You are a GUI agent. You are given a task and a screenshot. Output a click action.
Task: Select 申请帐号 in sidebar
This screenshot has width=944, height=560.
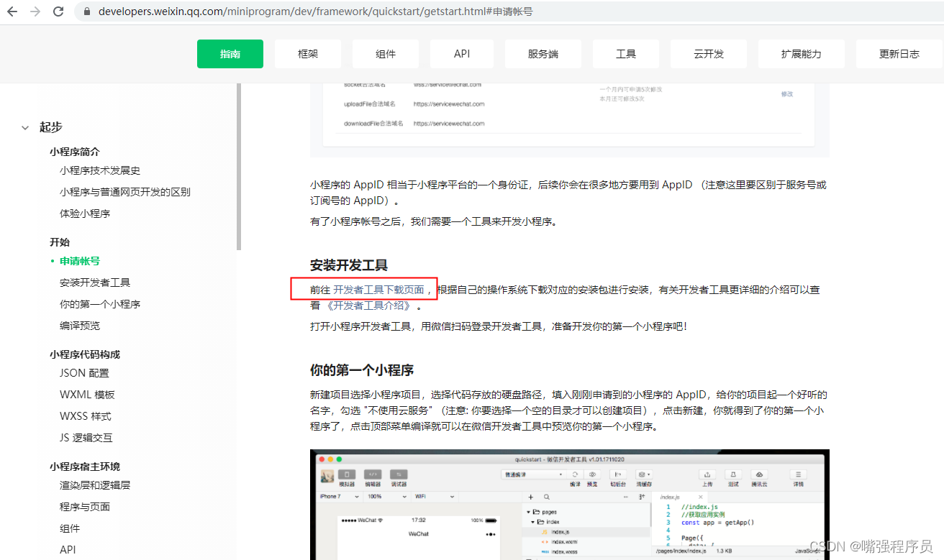pos(80,261)
